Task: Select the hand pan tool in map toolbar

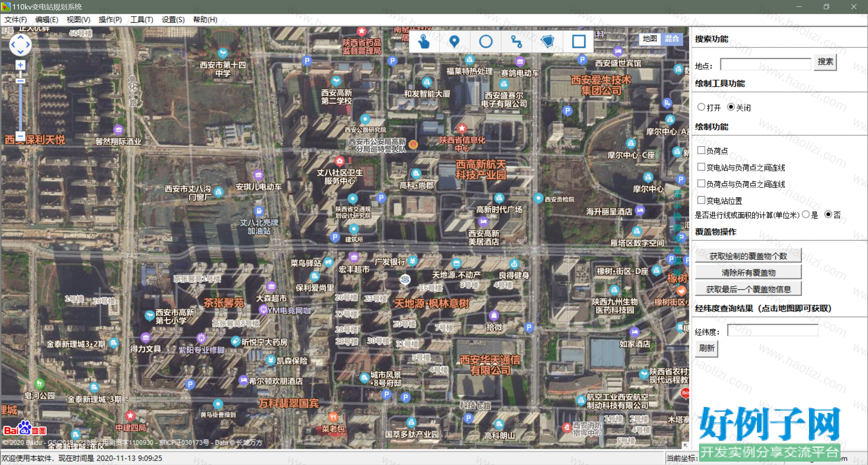Action: click(424, 41)
